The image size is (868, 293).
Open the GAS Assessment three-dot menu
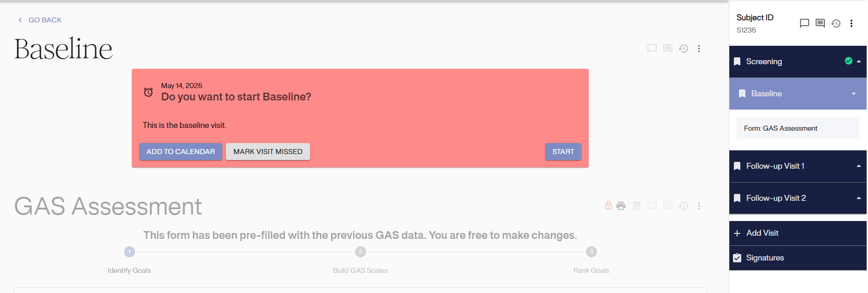click(699, 206)
